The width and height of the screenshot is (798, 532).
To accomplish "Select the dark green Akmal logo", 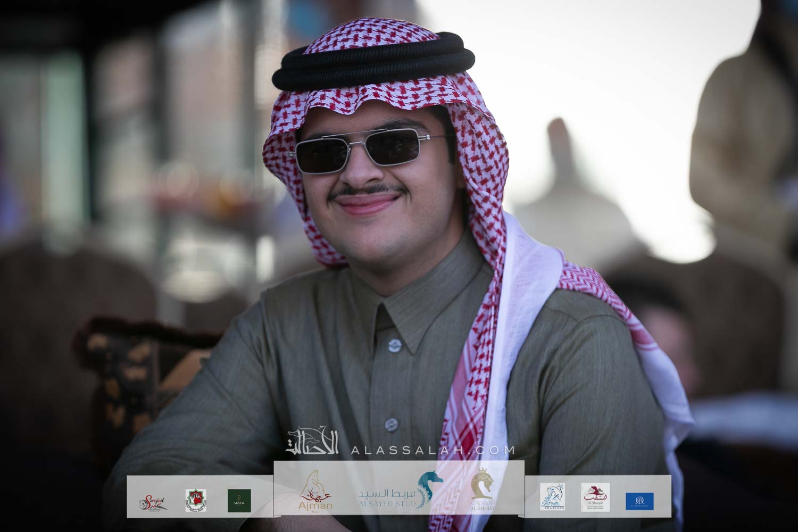I will point(239,501).
